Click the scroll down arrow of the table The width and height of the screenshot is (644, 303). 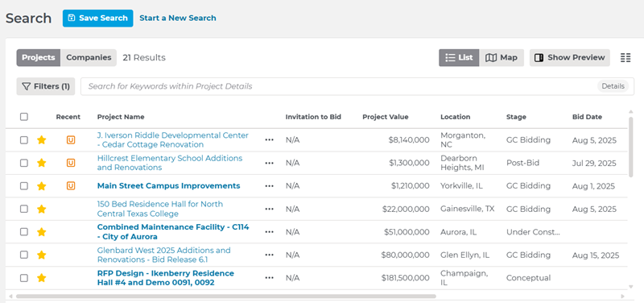point(631,287)
